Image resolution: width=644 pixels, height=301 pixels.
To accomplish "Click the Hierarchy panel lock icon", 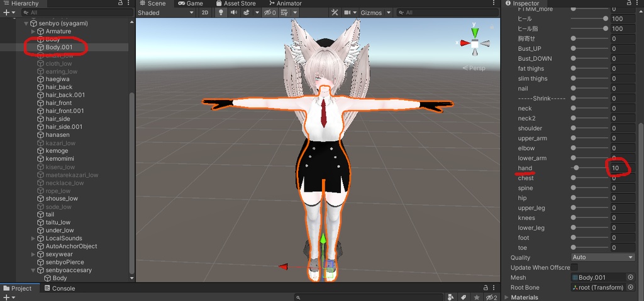I will (120, 3).
